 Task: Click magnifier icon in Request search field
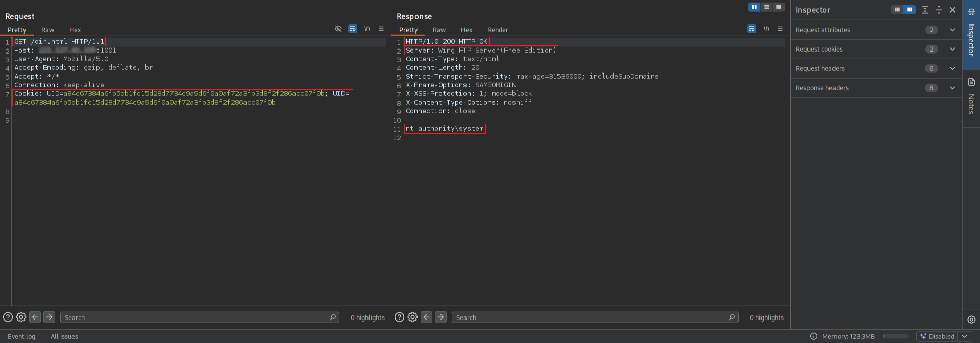point(333,317)
